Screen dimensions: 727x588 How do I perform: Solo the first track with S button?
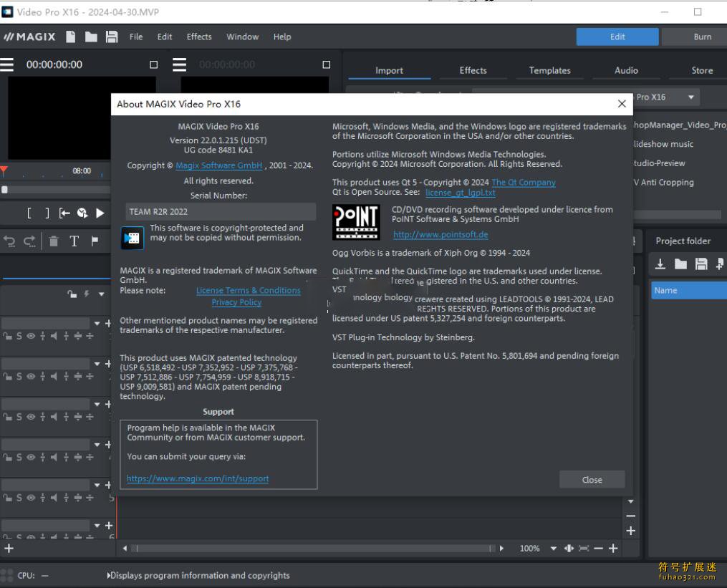click(19, 336)
